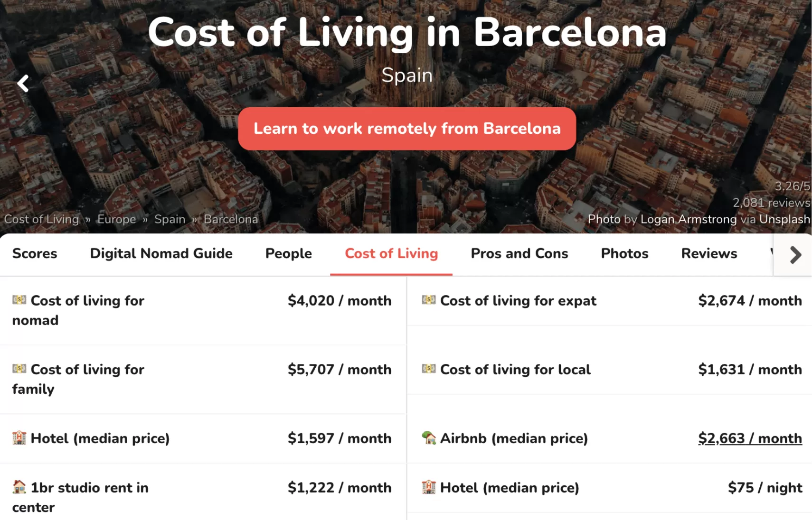
Task: Click the hotel icon beside monthly hotel price
Action: pos(19,437)
